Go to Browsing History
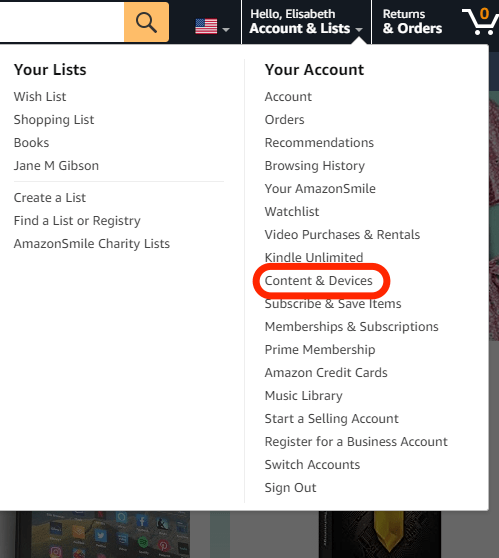499x558 pixels. tap(315, 166)
